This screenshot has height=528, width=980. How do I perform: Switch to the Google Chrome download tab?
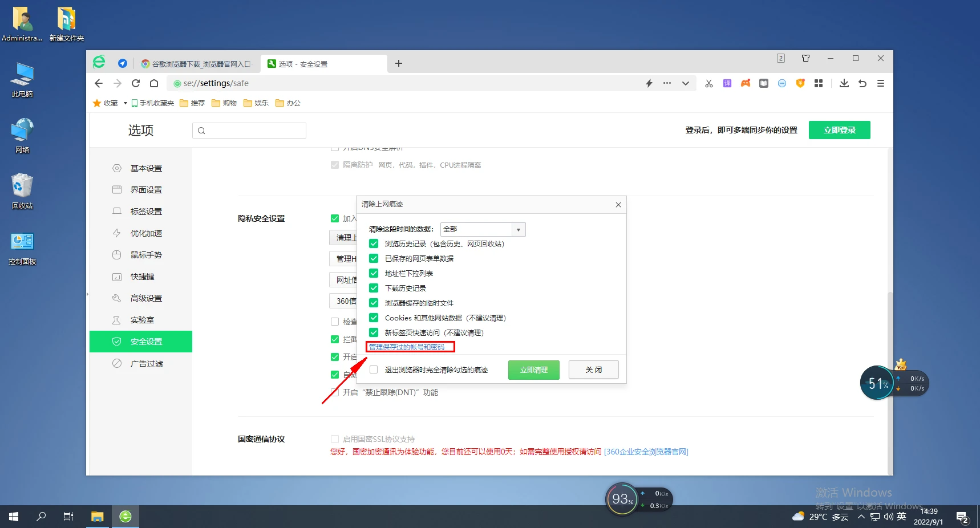(x=196, y=64)
